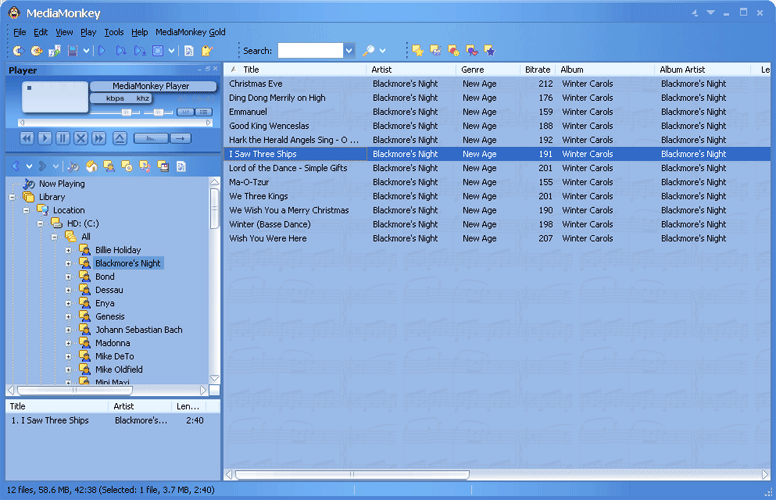Click the document page icon in main toolbar
The image size is (776, 500).
(189, 50)
